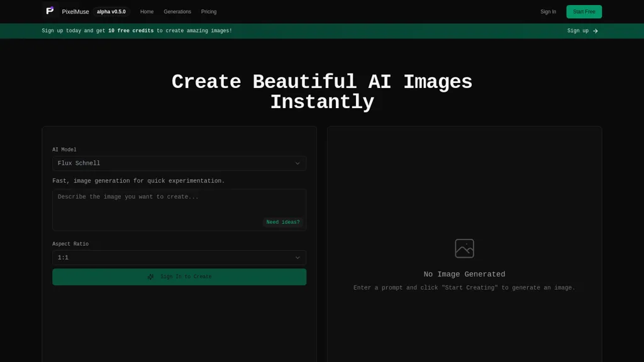Image resolution: width=644 pixels, height=362 pixels.
Task: Focus the image description prompt field
Action: click(x=179, y=210)
